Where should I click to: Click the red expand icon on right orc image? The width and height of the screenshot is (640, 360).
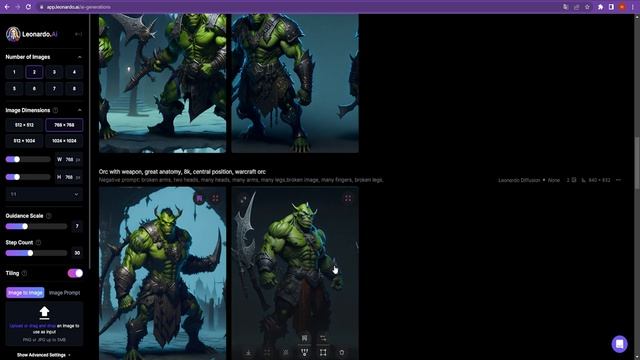coord(348,198)
